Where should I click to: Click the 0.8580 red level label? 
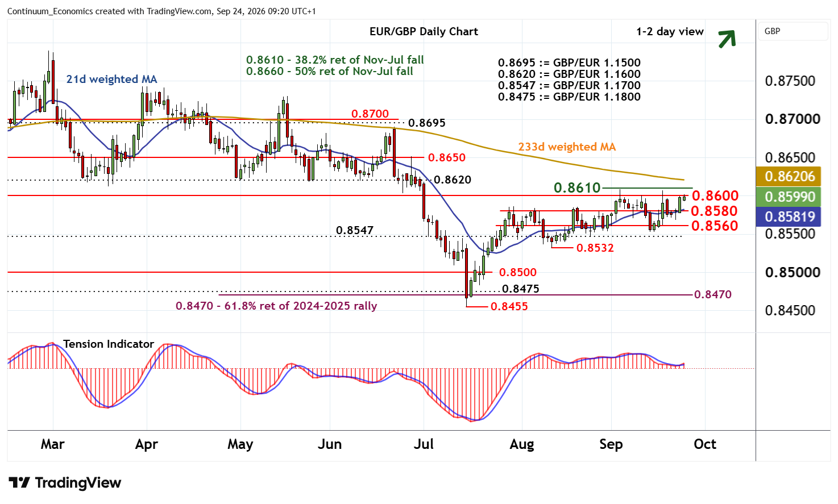pyautogui.click(x=714, y=211)
